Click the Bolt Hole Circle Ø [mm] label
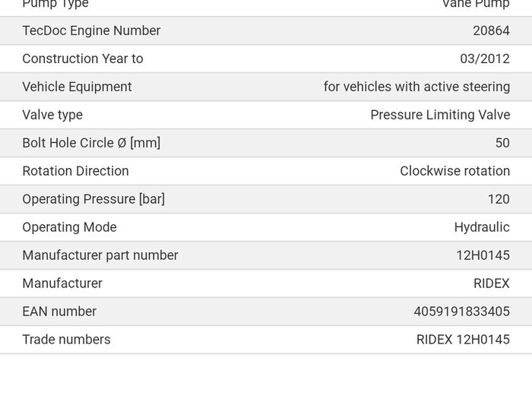Image resolution: width=532 pixels, height=399 pixels. (91, 143)
